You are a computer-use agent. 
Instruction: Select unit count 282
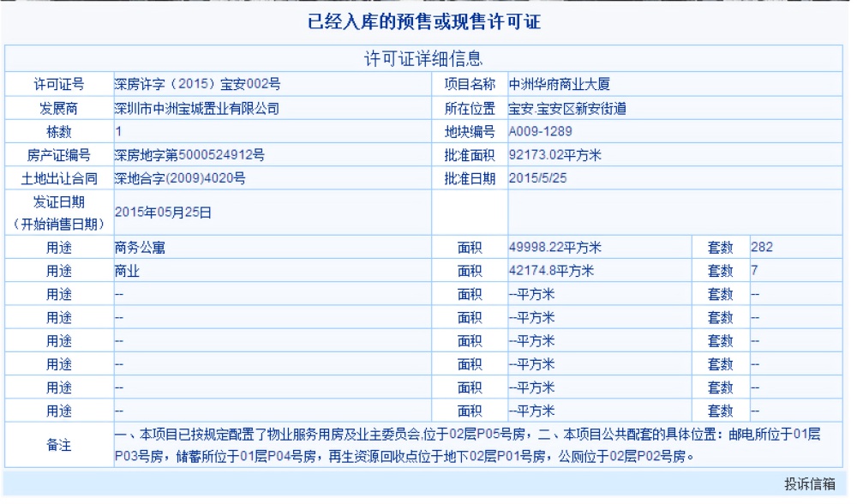click(x=762, y=247)
